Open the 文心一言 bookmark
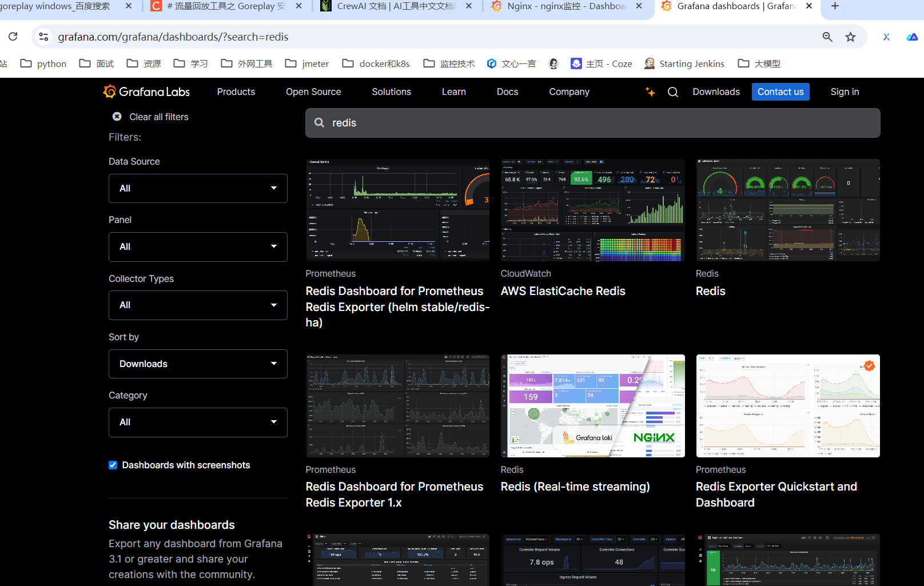This screenshot has width=924, height=586. click(511, 63)
